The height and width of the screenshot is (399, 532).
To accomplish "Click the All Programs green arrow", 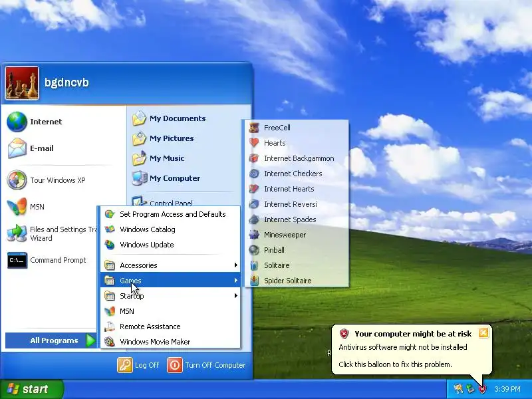I will click(x=90, y=340).
